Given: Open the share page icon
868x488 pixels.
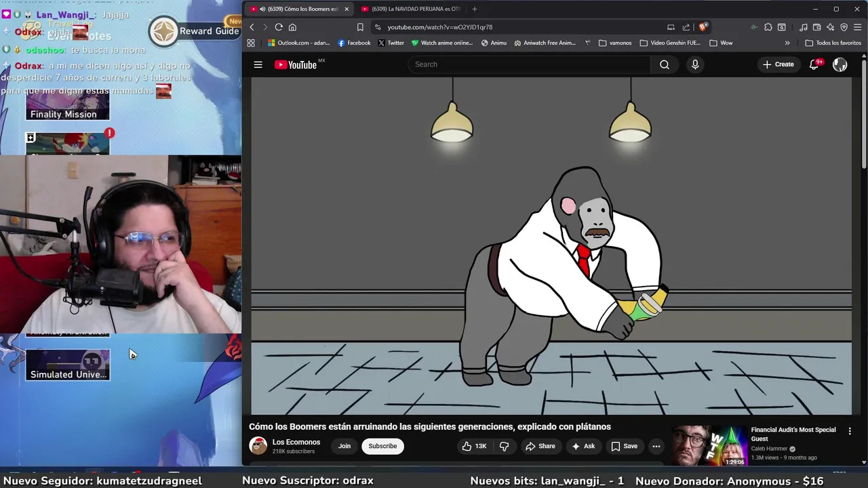Looking at the screenshot, I should tap(686, 27).
